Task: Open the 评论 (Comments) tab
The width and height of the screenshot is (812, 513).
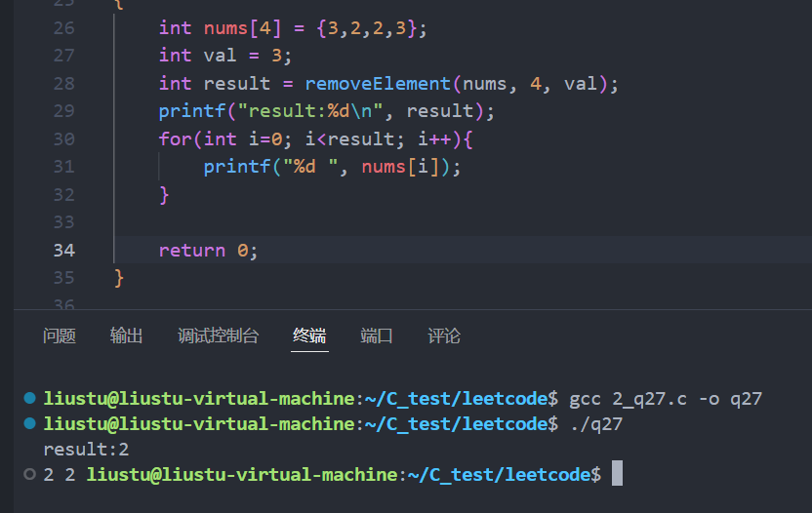Action: [x=444, y=336]
